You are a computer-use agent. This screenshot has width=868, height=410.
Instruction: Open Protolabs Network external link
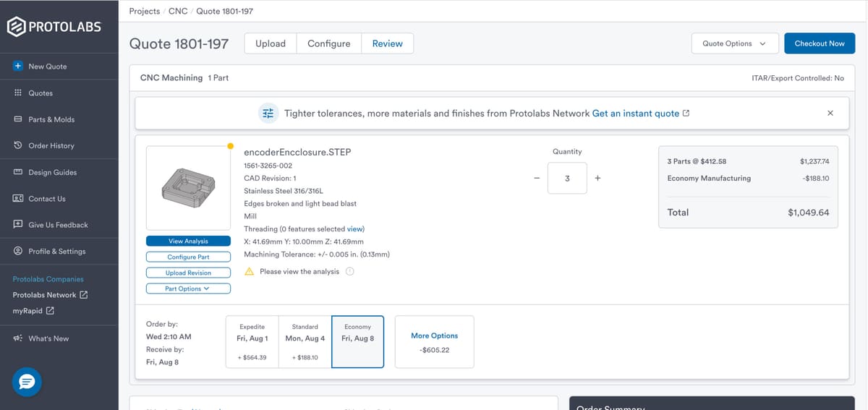tap(50, 295)
